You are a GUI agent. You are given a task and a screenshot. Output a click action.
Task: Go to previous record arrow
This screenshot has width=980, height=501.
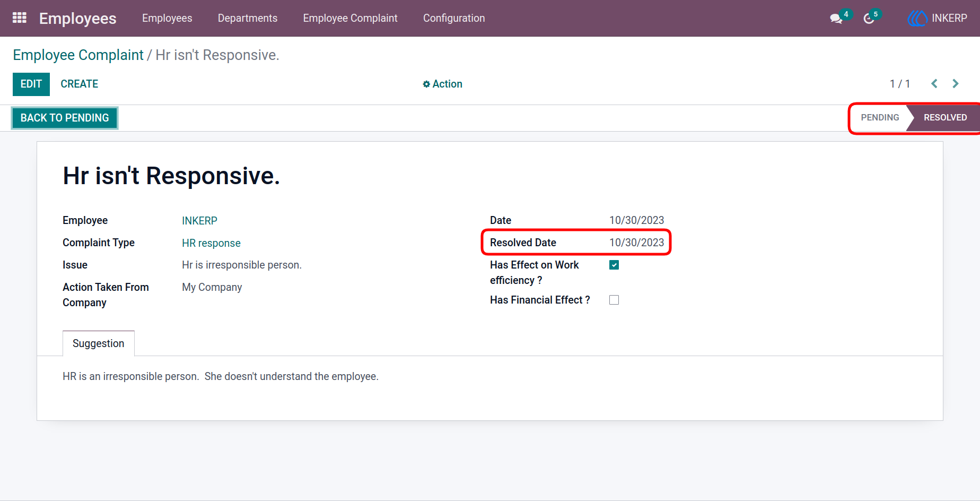click(934, 84)
